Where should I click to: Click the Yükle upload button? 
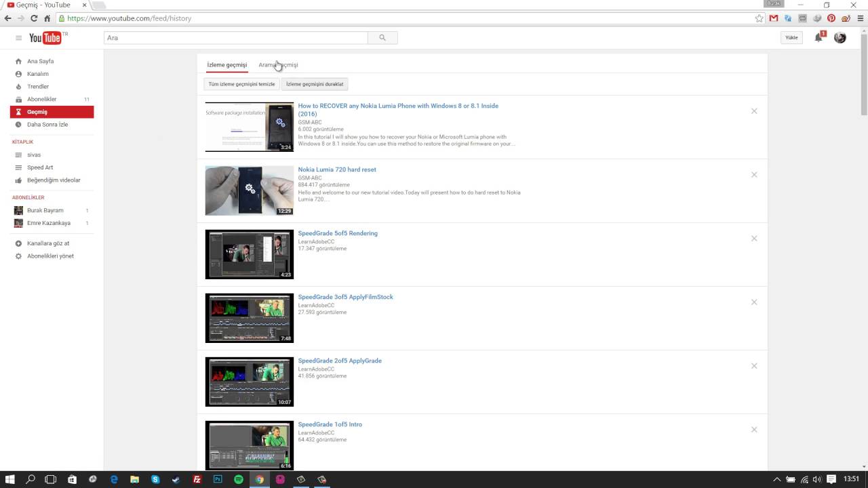[x=791, y=38]
